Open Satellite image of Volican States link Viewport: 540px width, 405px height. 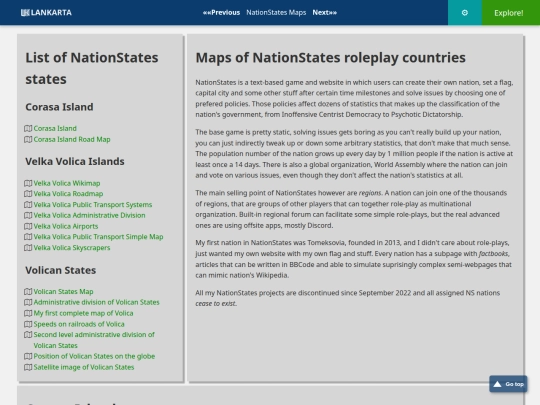pos(84,367)
